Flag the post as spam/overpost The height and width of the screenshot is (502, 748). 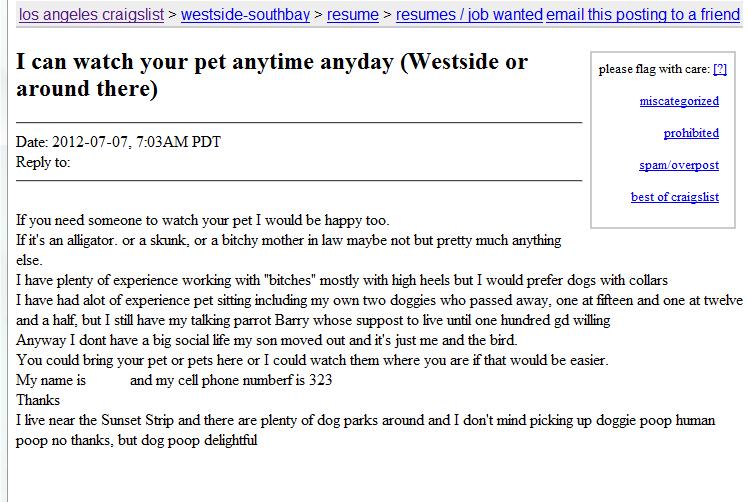[678, 165]
